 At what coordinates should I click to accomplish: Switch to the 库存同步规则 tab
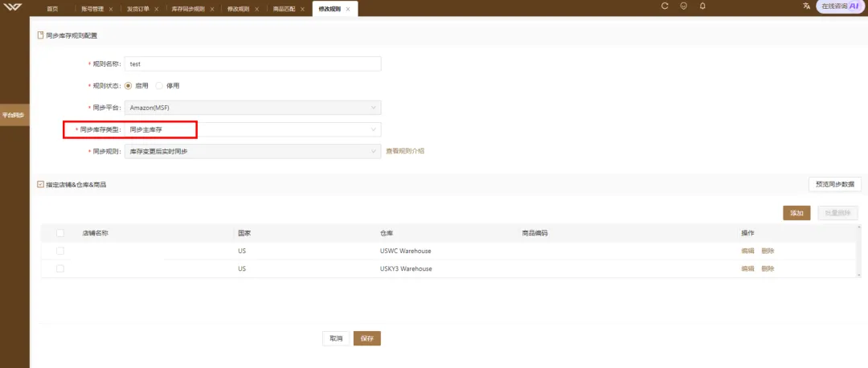coord(188,10)
